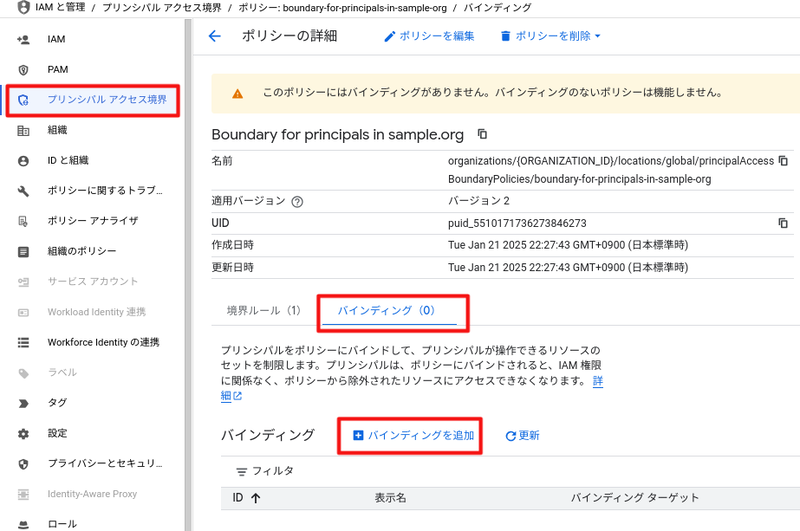Screen dimensions: 800x531
Task: Click the 更新 refresh button
Action: coord(522,436)
